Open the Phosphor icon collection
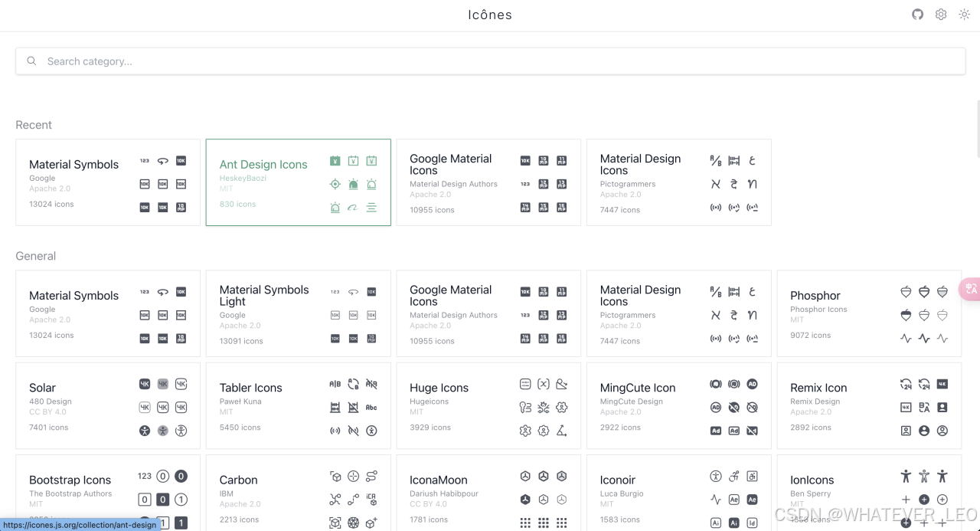Viewport: 980px width, 531px height. click(x=869, y=313)
